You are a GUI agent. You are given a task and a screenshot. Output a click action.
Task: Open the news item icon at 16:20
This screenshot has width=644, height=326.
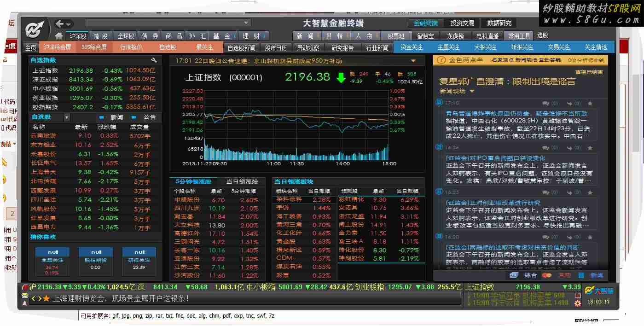[440, 237]
